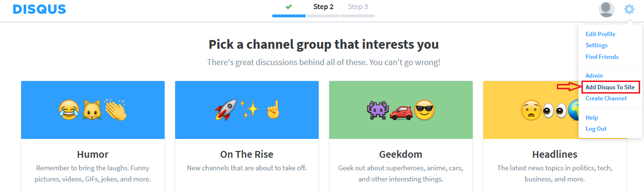This screenshot has height=192, width=644.
Task: Open the settings gear menu
Action: 629,9
